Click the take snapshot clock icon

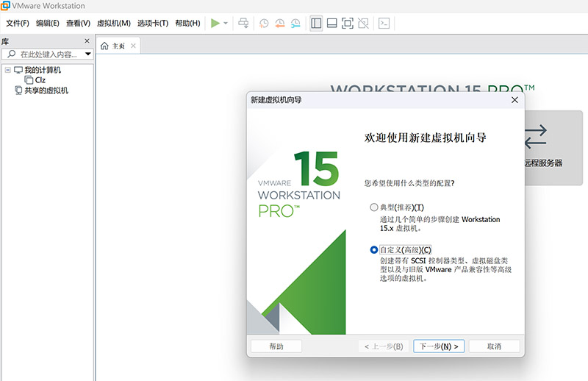click(x=264, y=24)
